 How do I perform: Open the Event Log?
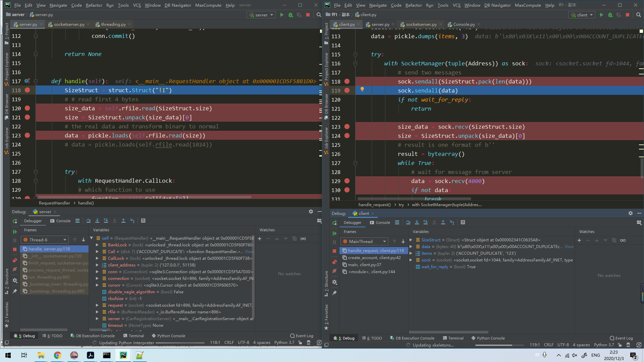pos(304,336)
